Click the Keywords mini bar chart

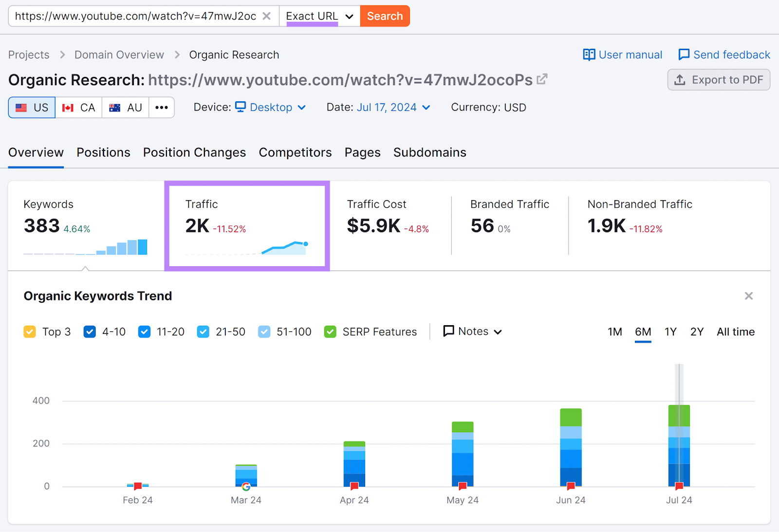85,247
